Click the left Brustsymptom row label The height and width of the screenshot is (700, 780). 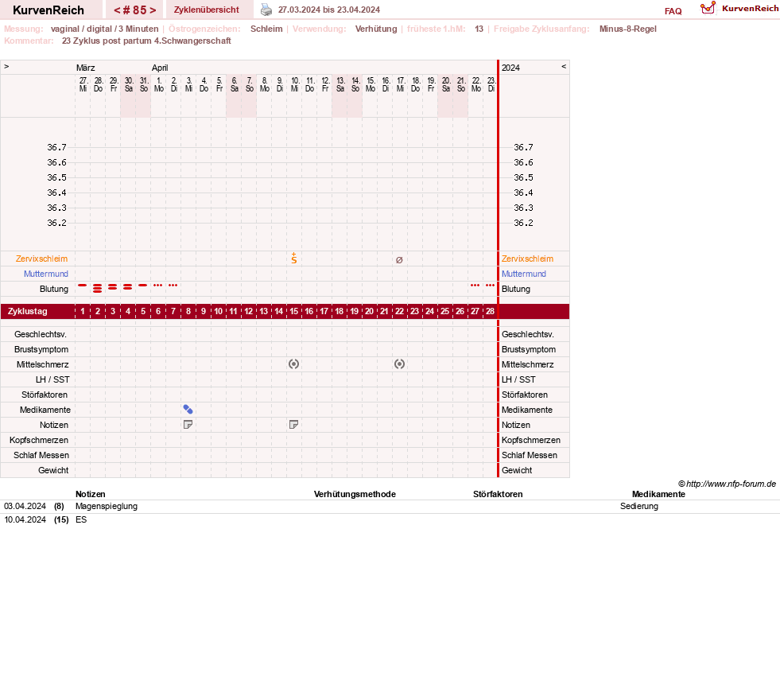pyautogui.click(x=41, y=349)
